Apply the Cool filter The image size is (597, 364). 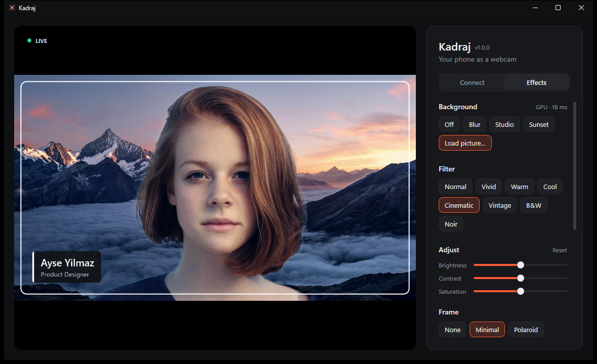pos(550,187)
